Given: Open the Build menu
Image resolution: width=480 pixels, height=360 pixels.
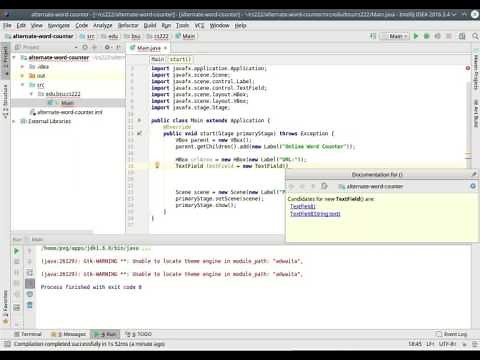Looking at the screenshot, I should (x=150, y=25).
